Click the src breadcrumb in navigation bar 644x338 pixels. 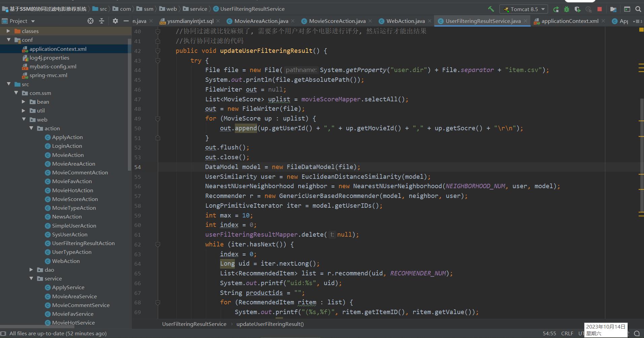click(x=100, y=9)
